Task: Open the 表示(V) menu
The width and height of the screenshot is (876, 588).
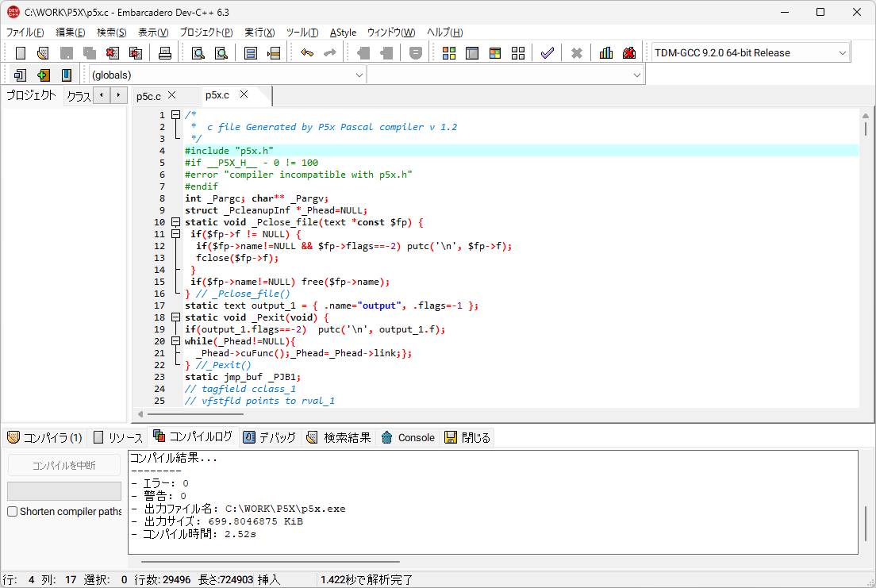Action: click(x=154, y=33)
